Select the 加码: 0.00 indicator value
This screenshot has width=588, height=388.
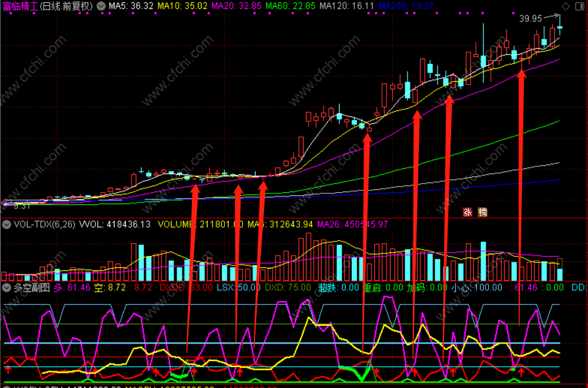coord(427,288)
